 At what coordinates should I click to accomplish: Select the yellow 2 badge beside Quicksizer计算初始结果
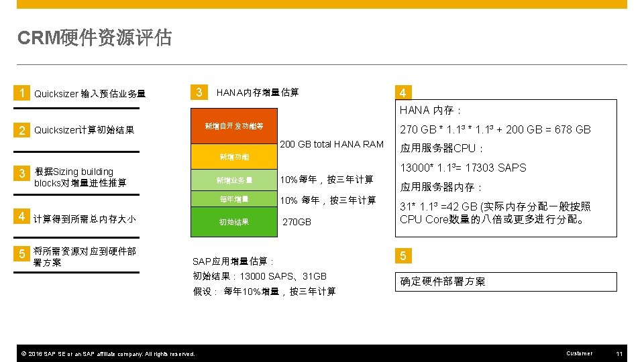[21, 130]
